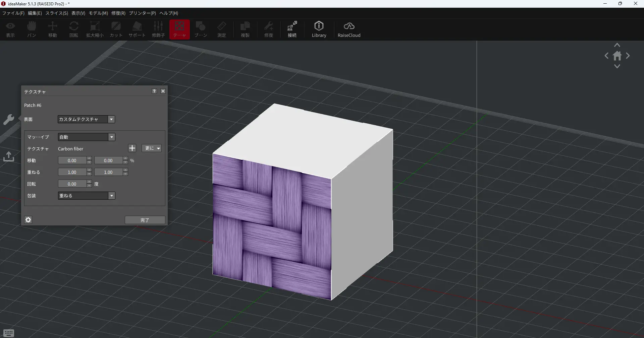Click the 完了 (Done) button
Image resolution: width=644 pixels, height=338 pixels.
(x=145, y=220)
